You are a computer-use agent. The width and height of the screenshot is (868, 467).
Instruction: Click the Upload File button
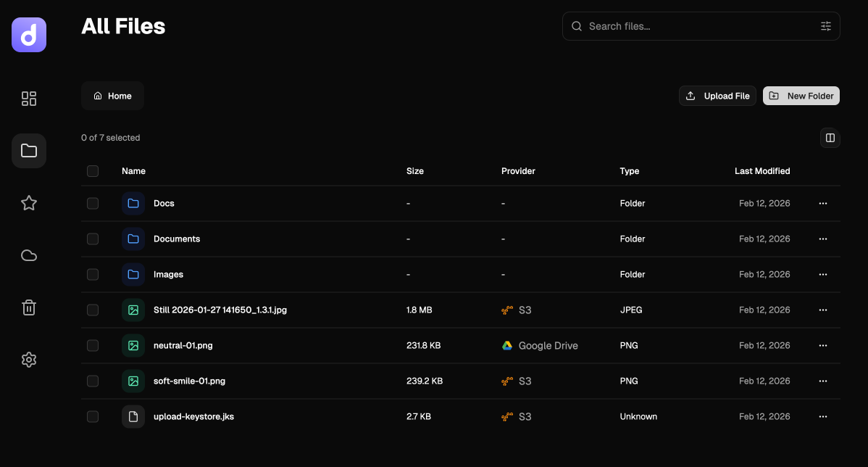pos(717,95)
